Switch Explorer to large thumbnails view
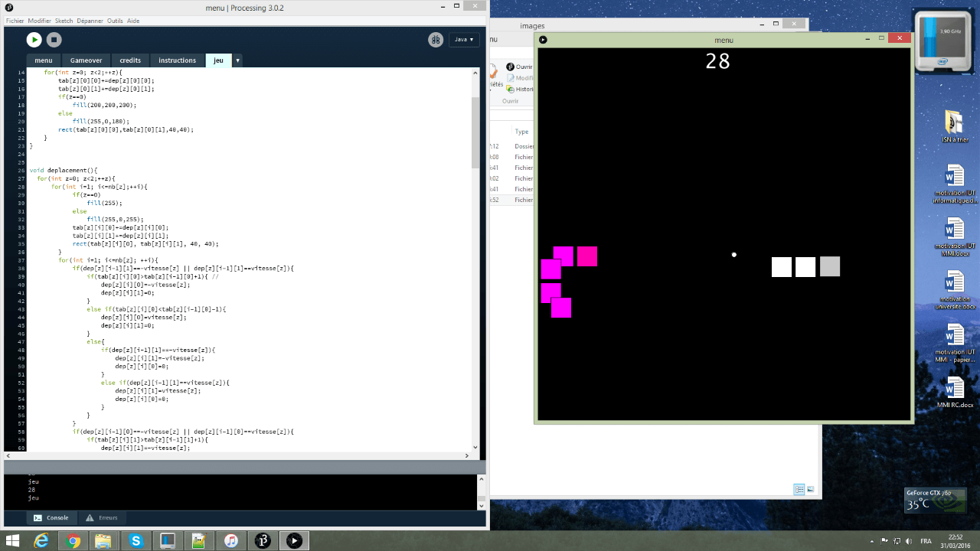Screen dimensions: 980x551 pos(810,490)
